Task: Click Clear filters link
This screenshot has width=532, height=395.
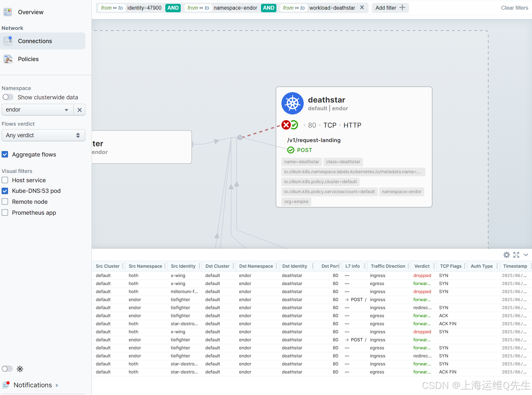Action: click(x=514, y=8)
